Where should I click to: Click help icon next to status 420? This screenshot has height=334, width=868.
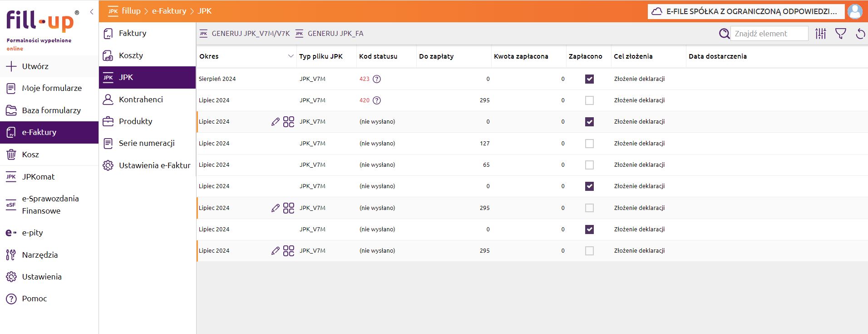pos(377,100)
